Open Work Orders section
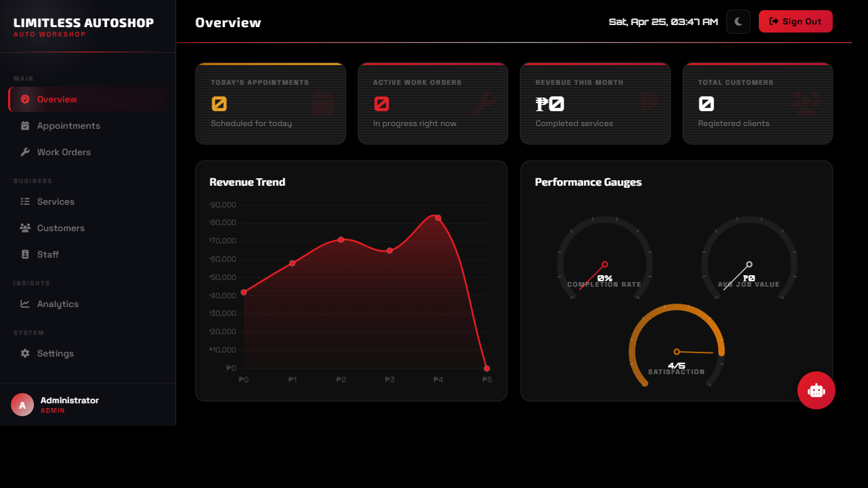The image size is (868, 488). tap(88, 152)
